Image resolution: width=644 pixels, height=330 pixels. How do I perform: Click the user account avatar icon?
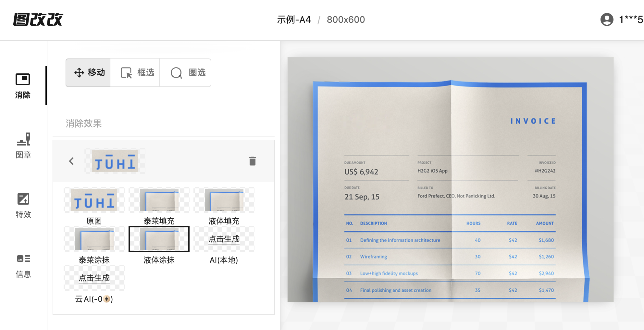(607, 19)
